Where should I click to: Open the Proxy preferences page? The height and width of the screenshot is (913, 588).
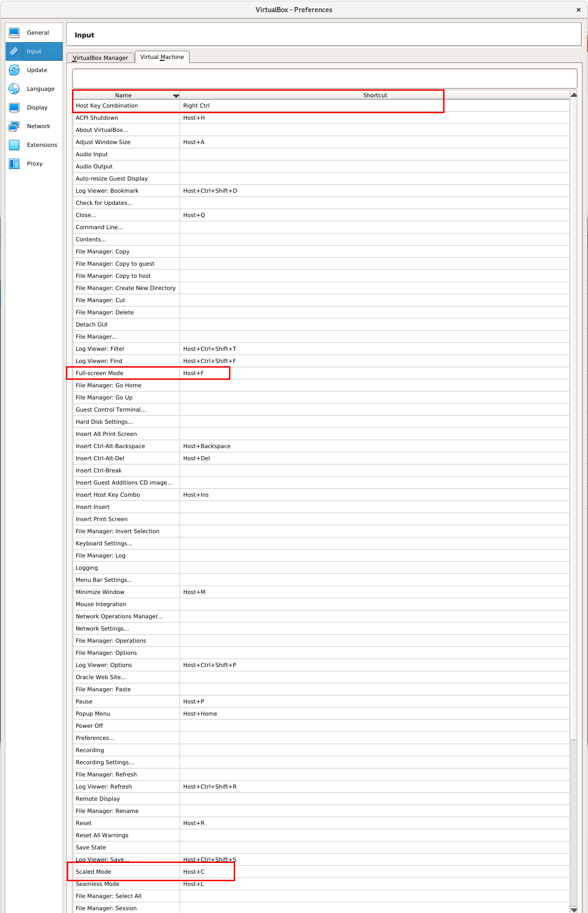coord(34,164)
